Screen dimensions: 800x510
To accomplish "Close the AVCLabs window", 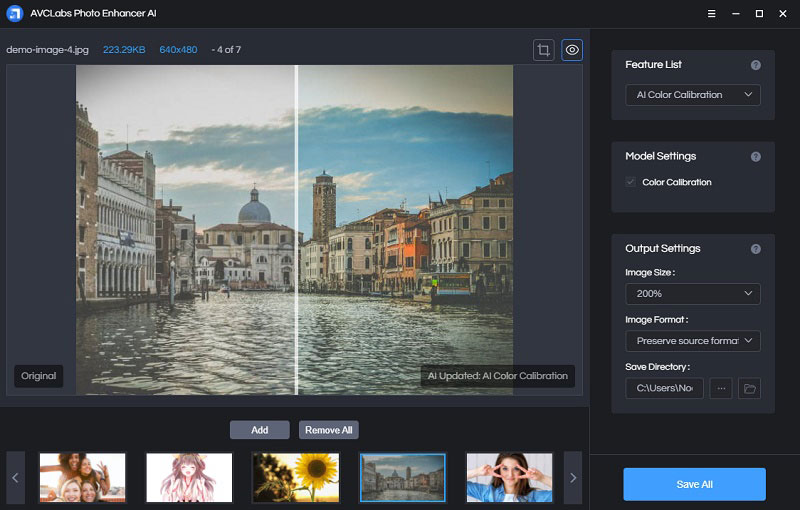I will coord(783,14).
